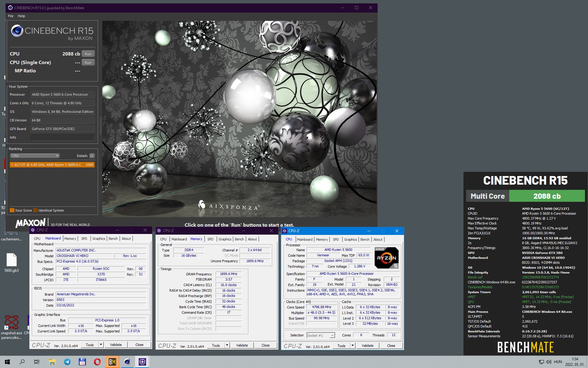This screenshot has width=588, height=368.
Task: Open Selection Socket #1 dropdown
Action: click(x=321, y=335)
